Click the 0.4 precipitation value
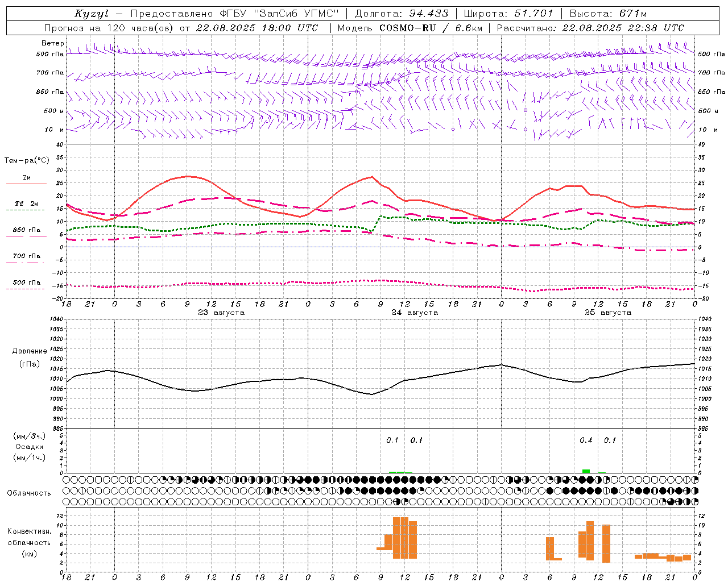 pyautogui.click(x=586, y=440)
